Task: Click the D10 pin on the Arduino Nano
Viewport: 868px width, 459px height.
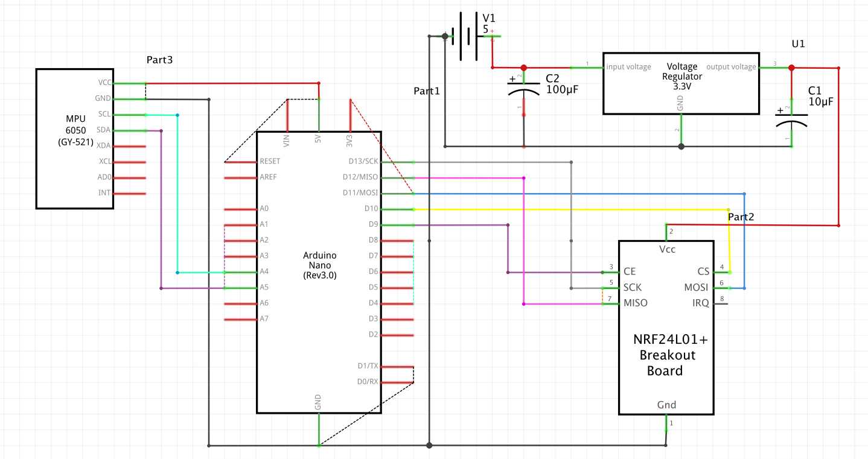Action: point(398,209)
